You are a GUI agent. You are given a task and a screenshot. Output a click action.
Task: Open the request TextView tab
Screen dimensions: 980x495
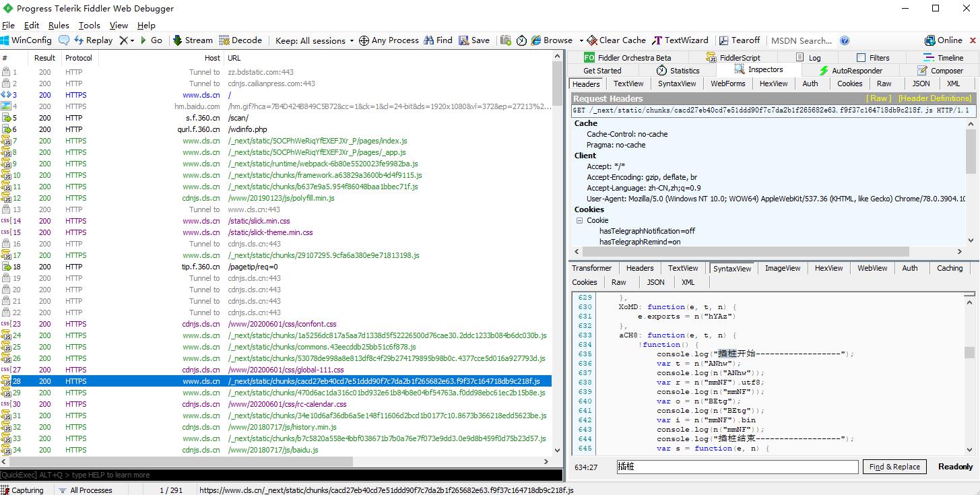(628, 84)
